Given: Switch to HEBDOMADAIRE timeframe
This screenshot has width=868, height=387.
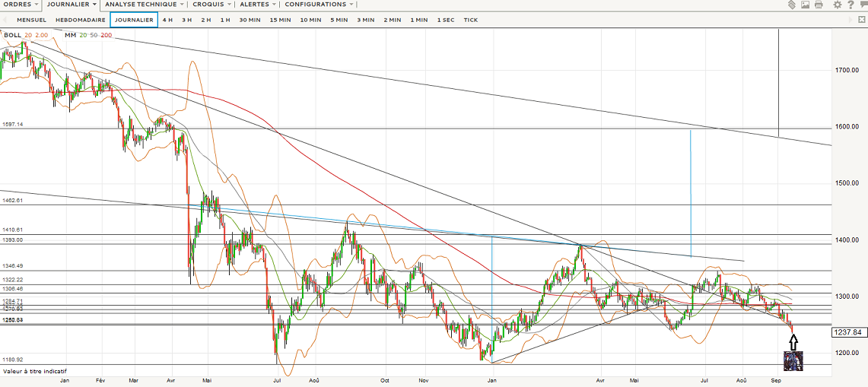Looking at the screenshot, I should (x=81, y=20).
